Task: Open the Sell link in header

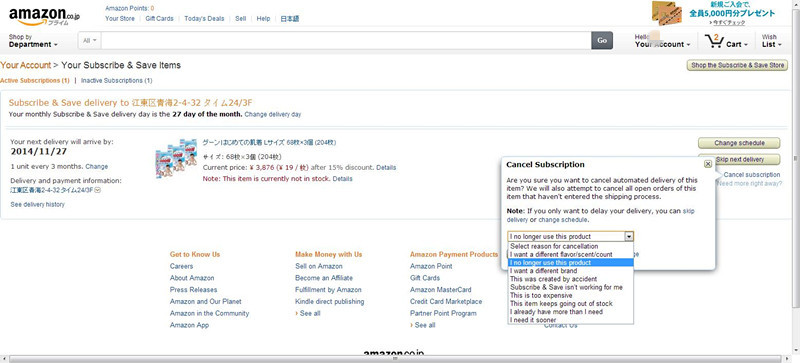Action: [240, 18]
